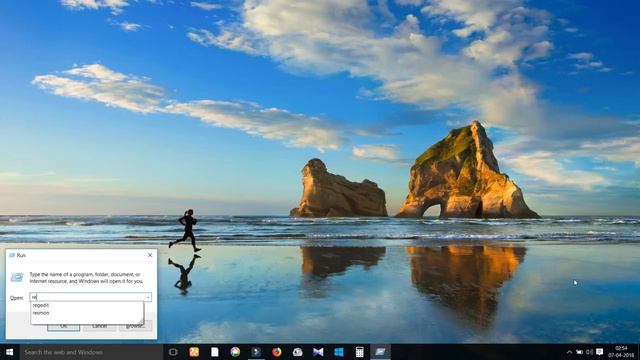Image resolution: width=640 pixels, height=360 pixels.
Task: Expand the Open combo box dropdown arrow
Action: pos(148,298)
